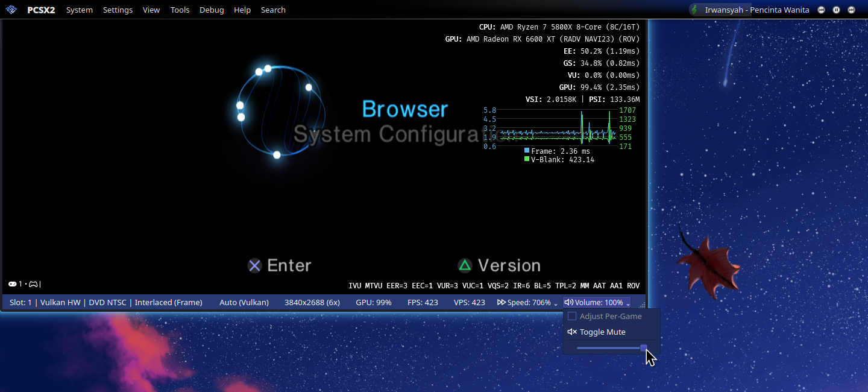Open the Settings menu
Screen dimensions: 868x392
[118, 10]
